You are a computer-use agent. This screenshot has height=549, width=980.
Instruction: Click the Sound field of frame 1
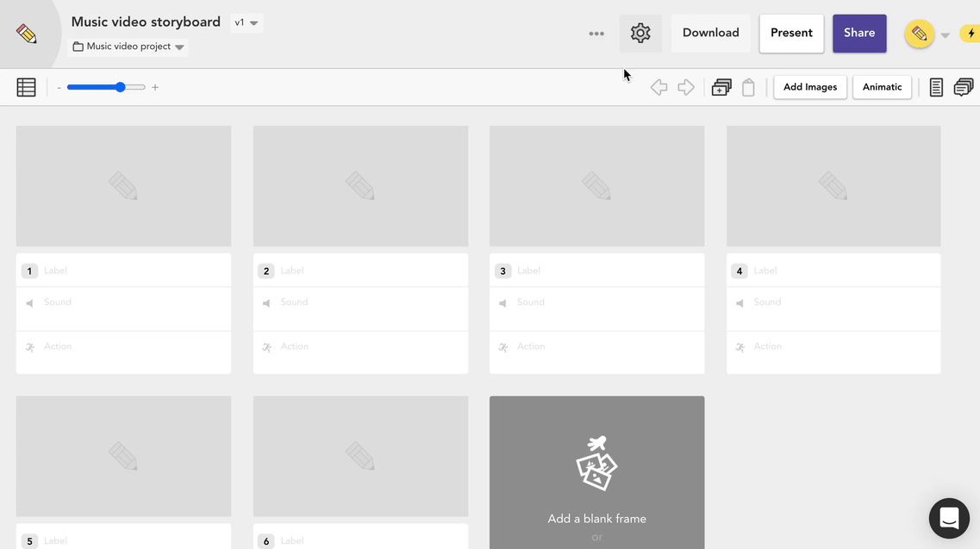[x=124, y=309]
